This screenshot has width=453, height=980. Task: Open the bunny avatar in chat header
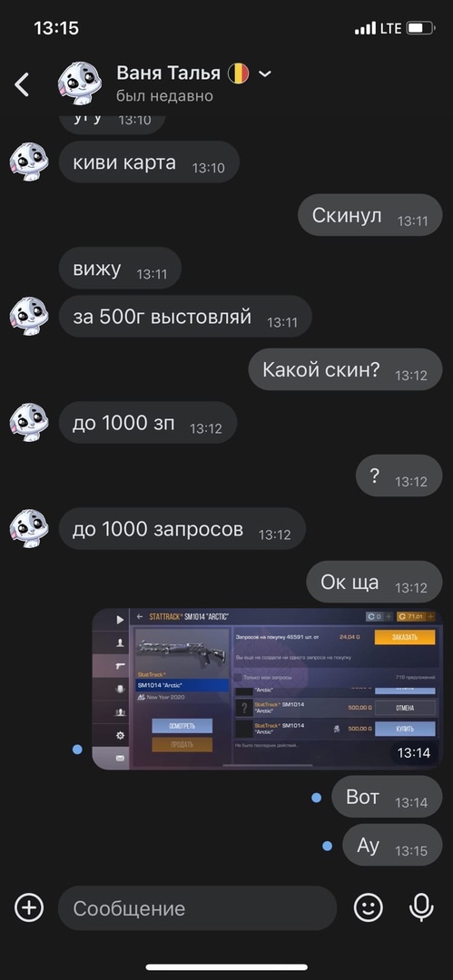tap(80, 83)
